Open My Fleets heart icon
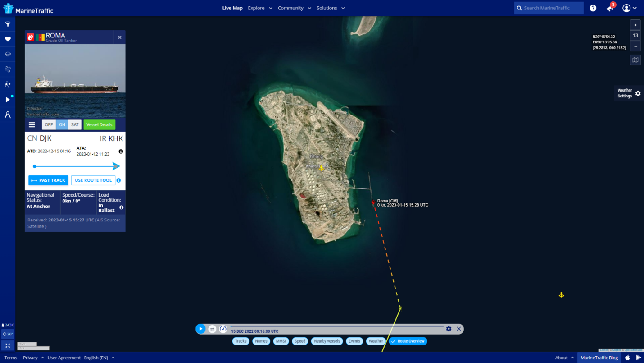 8,39
